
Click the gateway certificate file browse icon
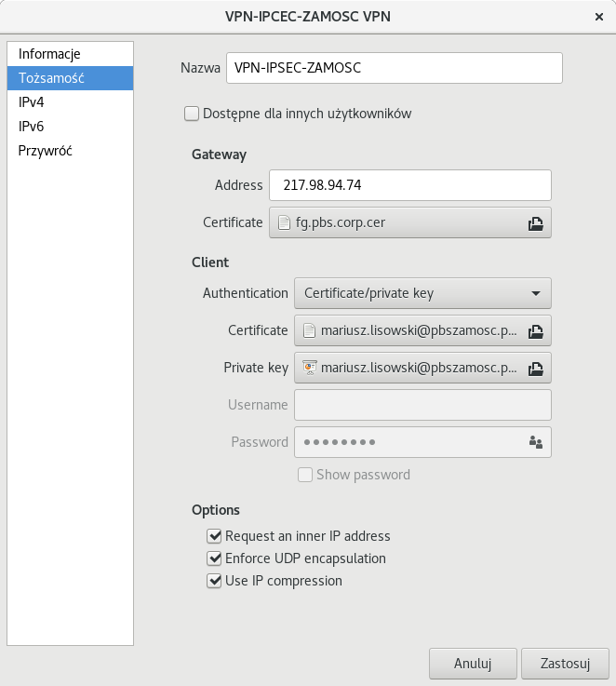pos(535,223)
